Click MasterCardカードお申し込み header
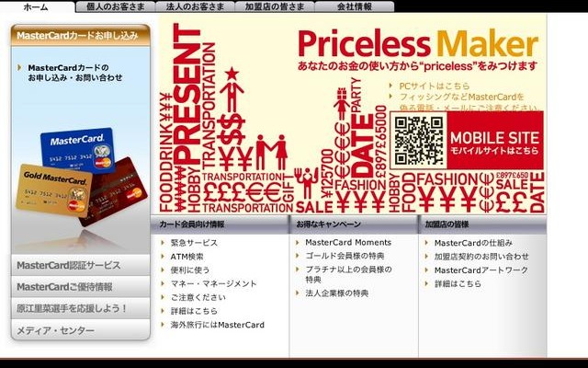Screen dimensions: 588x368 [x=81, y=36]
